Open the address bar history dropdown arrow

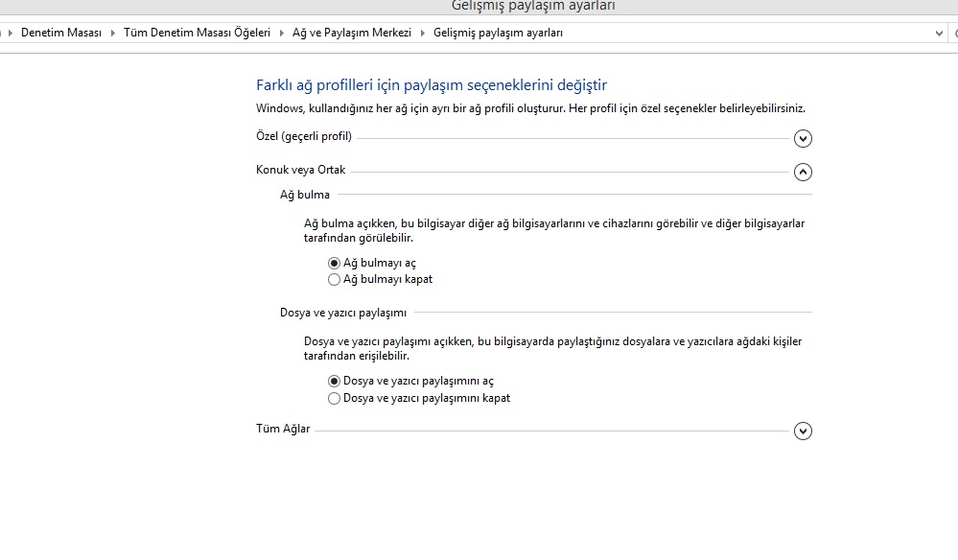pyautogui.click(x=939, y=33)
